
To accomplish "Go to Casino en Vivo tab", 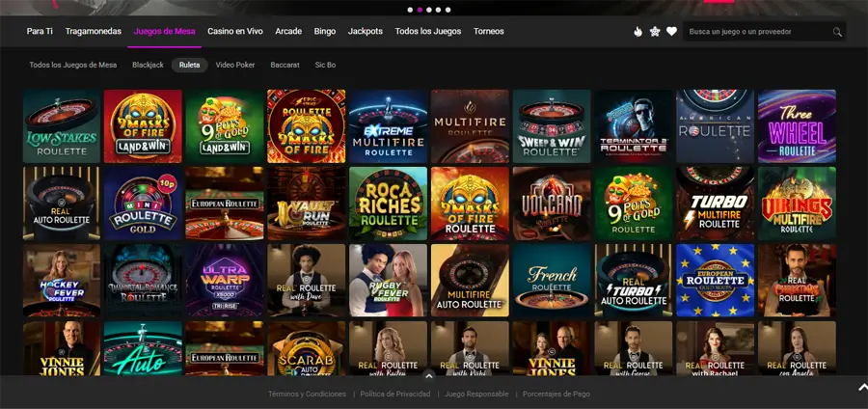I will click(235, 32).
